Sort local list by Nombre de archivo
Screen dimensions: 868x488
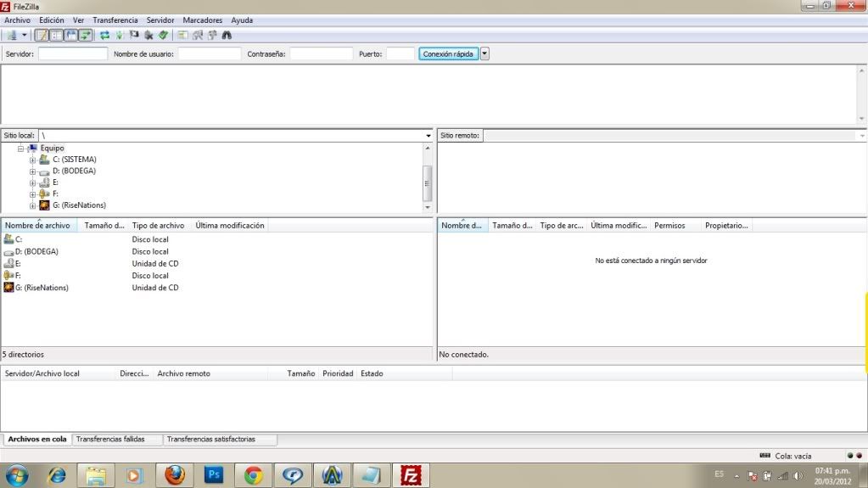[x=39, y=226]
